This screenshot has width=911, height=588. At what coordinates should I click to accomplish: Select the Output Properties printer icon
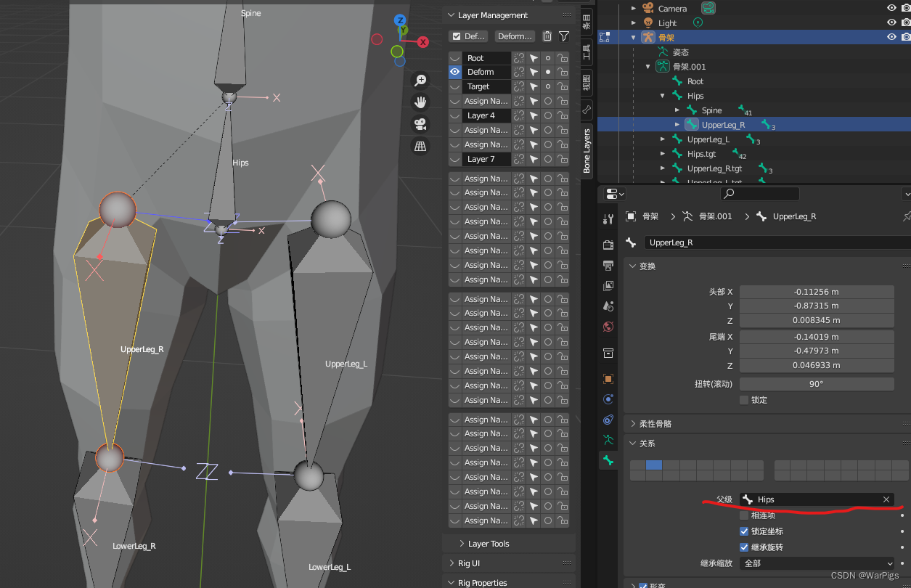click(608, 265)
